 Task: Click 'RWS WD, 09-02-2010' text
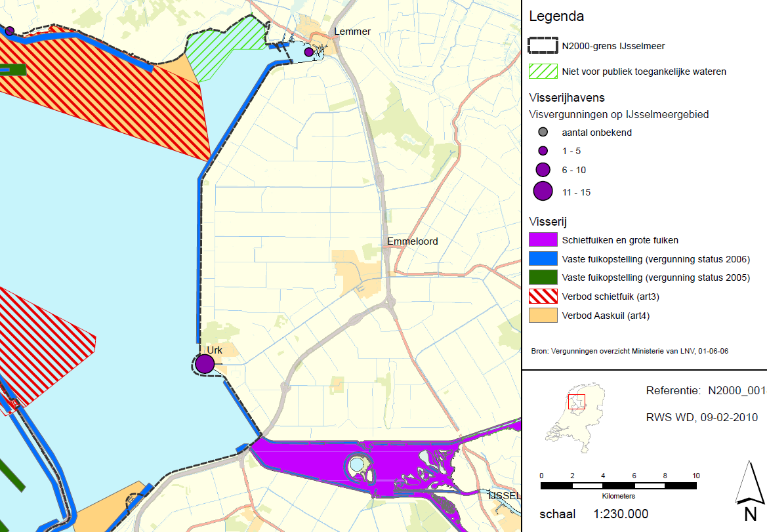[702, 417]
